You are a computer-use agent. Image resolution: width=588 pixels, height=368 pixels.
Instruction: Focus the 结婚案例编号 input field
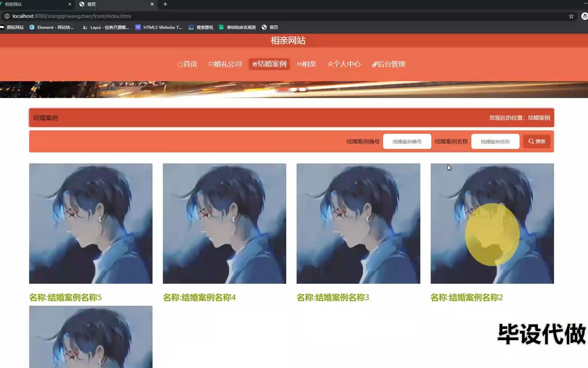pos(407,141)
